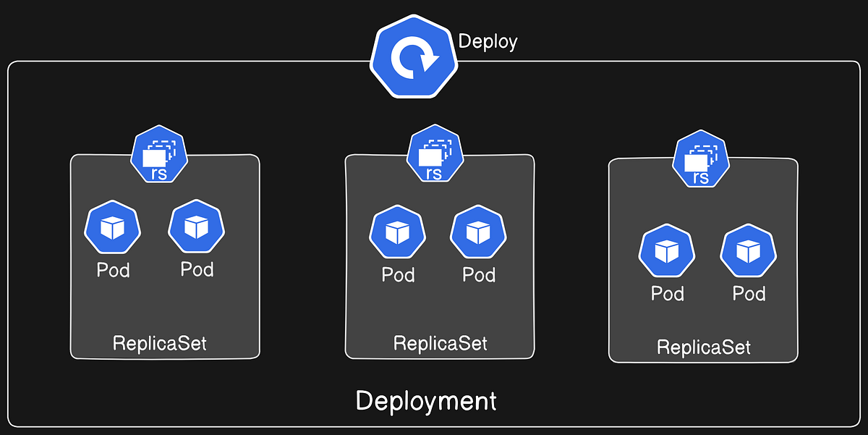Select the Deployment label at bottom
Image resolution: width=868 pixels, height=435 pixels.
(x=425, y=400)
